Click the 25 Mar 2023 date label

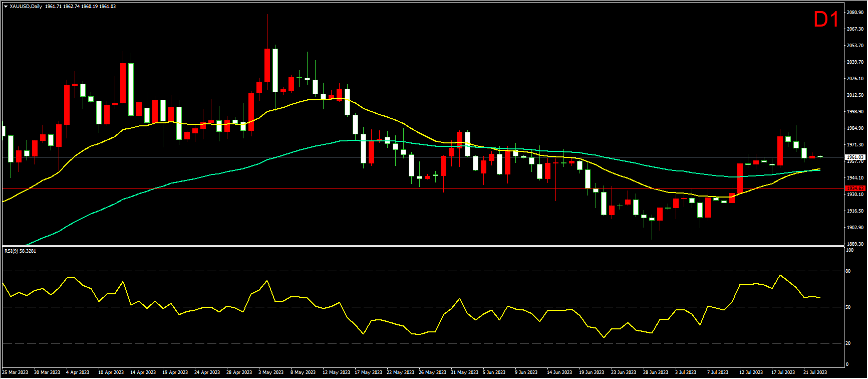pos(15,372)
